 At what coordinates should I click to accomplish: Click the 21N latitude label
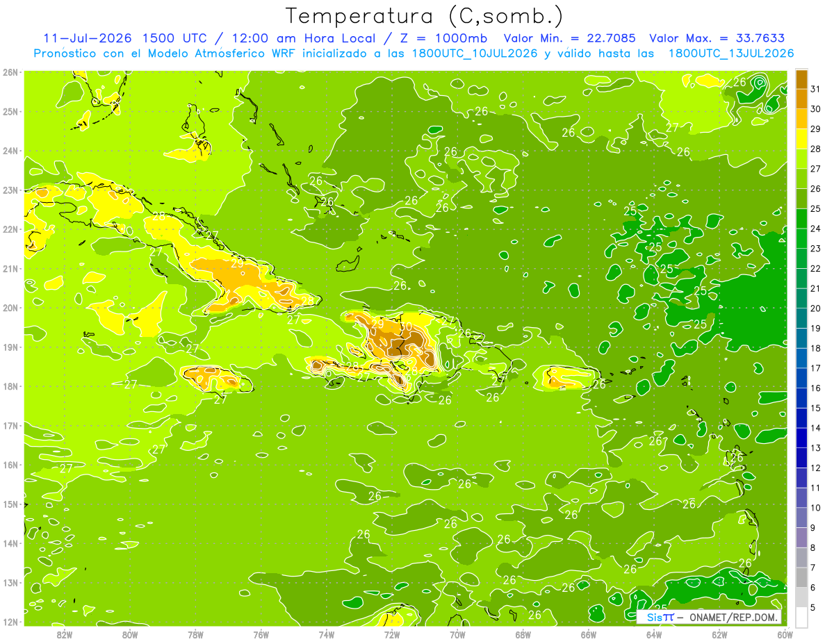pos(10,268)
